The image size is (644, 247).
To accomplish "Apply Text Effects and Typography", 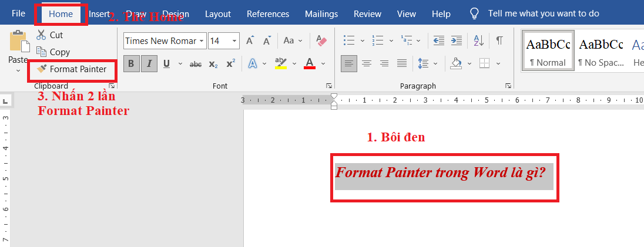I will 253,63.
